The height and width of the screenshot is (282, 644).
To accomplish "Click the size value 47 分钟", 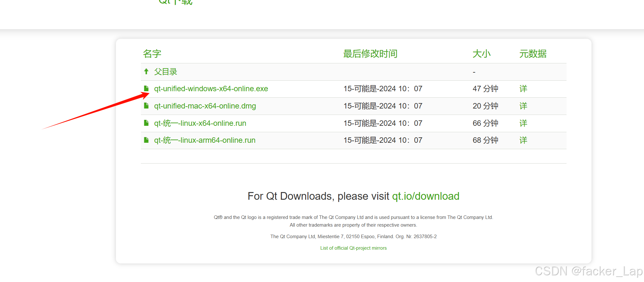I will coord(485,89).
